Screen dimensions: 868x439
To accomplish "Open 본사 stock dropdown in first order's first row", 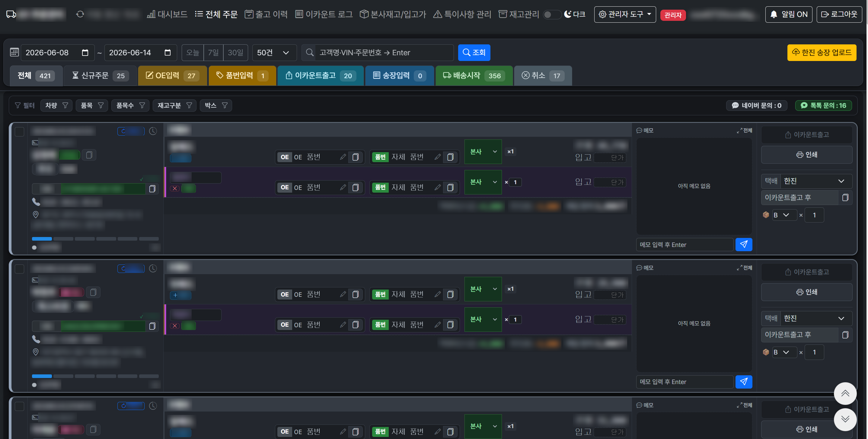I will tap(483, 152).
